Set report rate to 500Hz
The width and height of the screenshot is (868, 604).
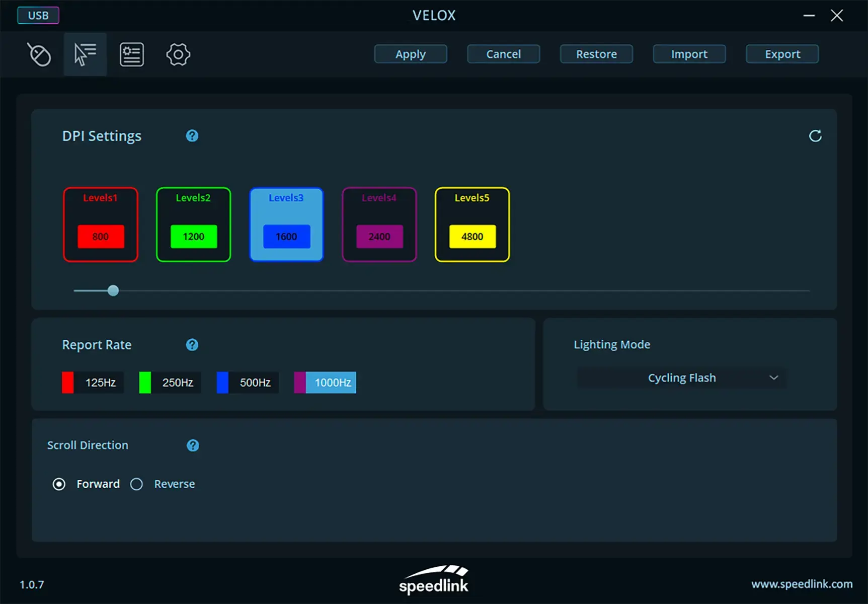(x=248, y=383)
